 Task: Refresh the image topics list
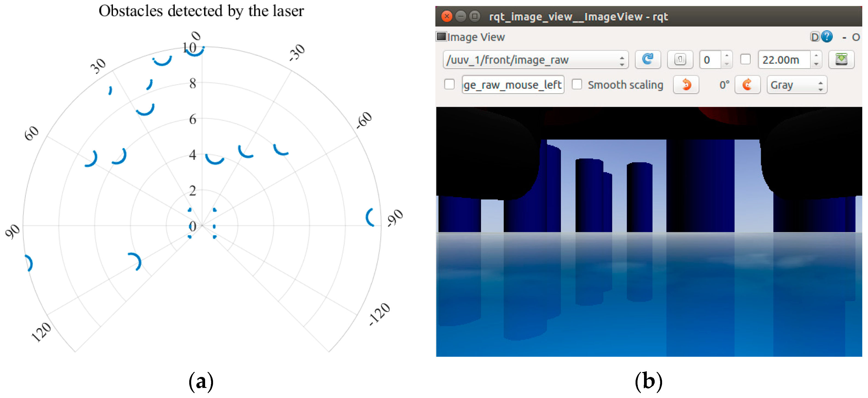point(647,60)
